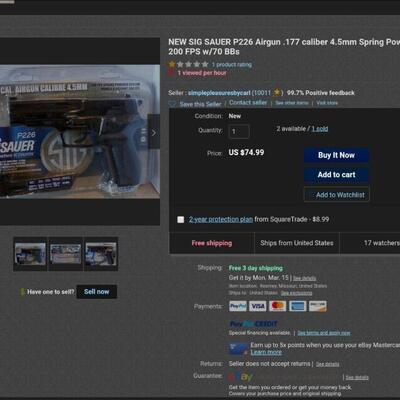Enable the 2-year protection plan checkbox
The height and width of the screenshot is (400, 400).
coord(181,219)
